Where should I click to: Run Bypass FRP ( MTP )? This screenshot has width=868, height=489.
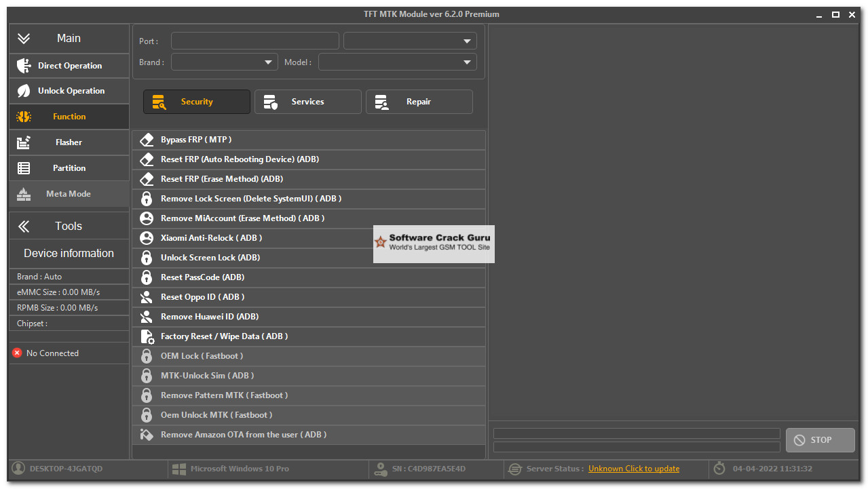tap(309, 140)
